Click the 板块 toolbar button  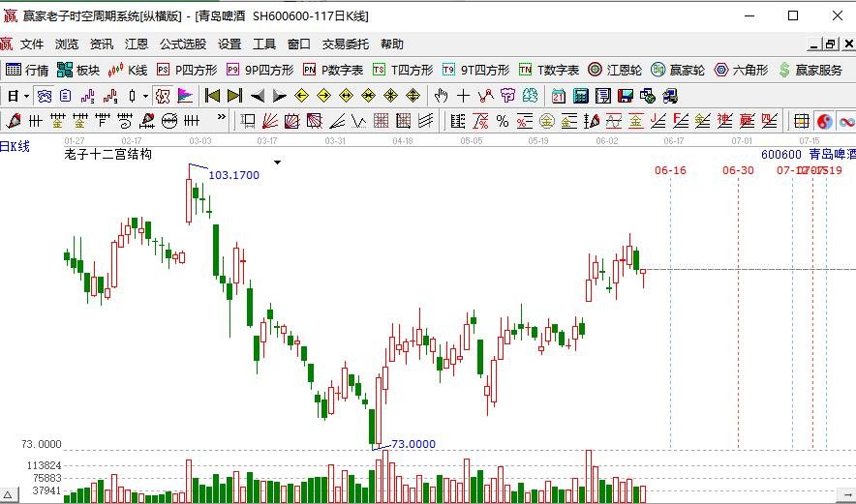[78, 70]
